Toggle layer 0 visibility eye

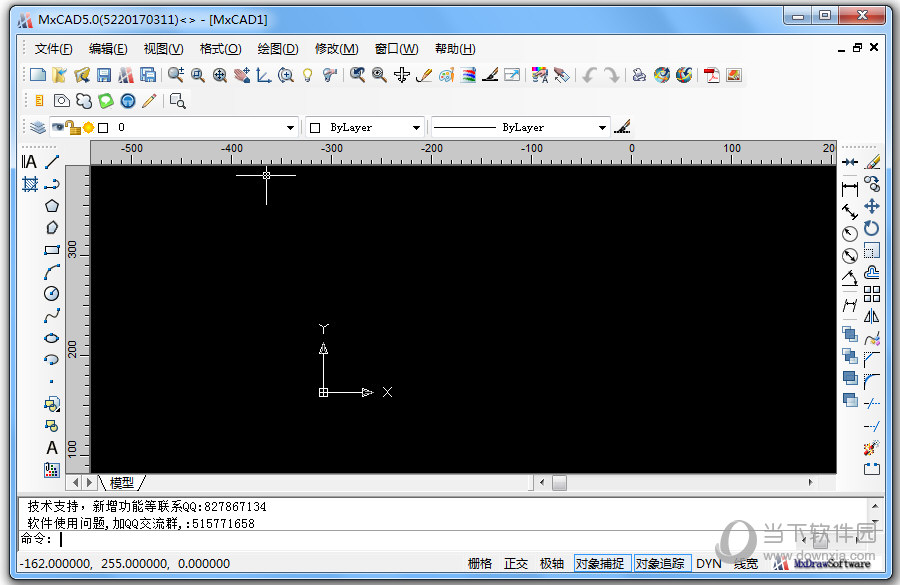[x=57, y=127]
